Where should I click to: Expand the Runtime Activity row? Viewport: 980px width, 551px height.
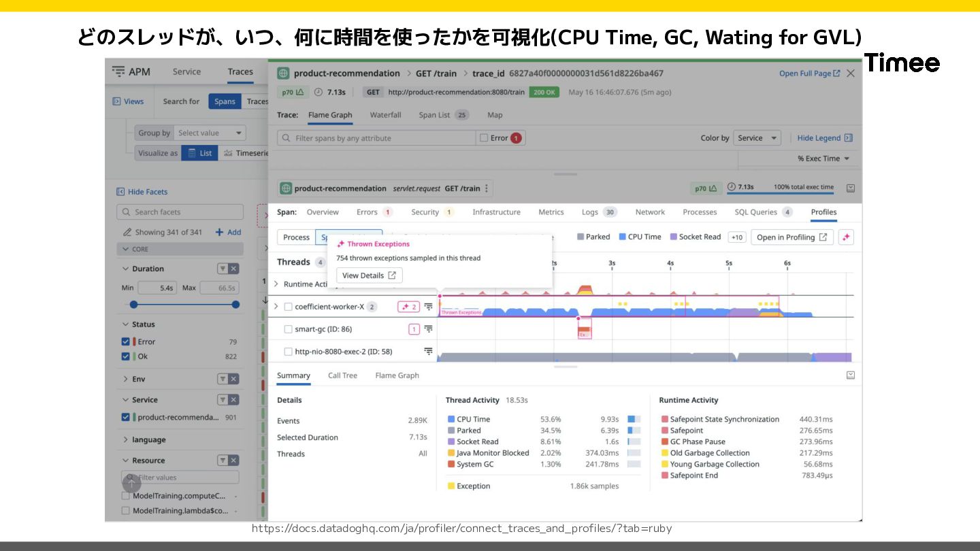276,284
